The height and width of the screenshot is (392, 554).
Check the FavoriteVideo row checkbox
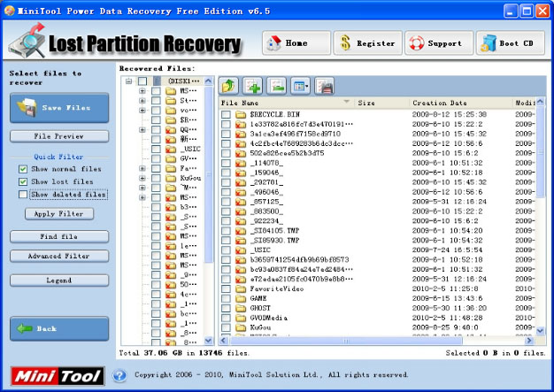click(227, 288)
